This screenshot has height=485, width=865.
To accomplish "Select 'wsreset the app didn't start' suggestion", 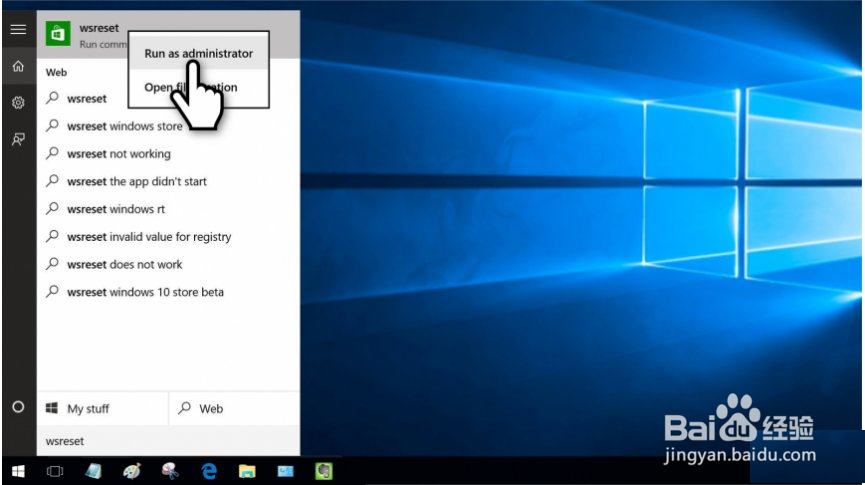I will point(168,182).
